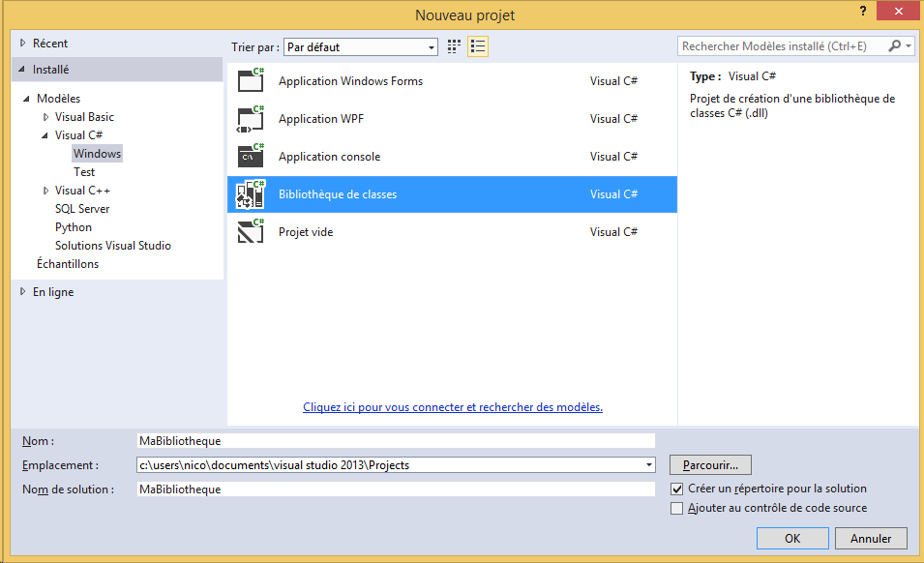Collapse the Modèles tree node

pos(26,99)
